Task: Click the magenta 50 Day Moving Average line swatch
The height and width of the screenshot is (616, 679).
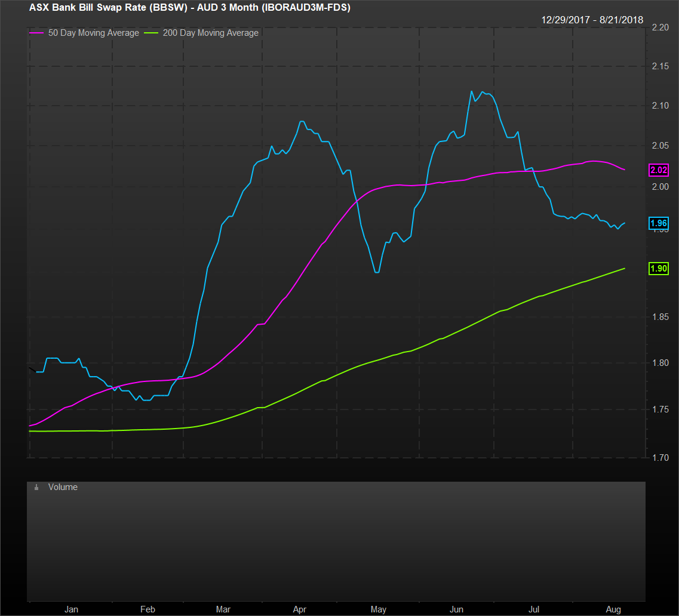Action: click(x=35, y=33)
